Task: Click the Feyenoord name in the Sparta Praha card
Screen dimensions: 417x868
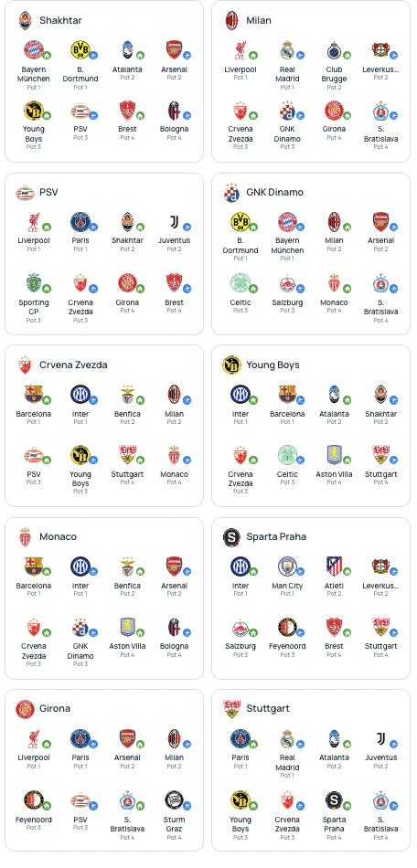Action: point(287,646)
